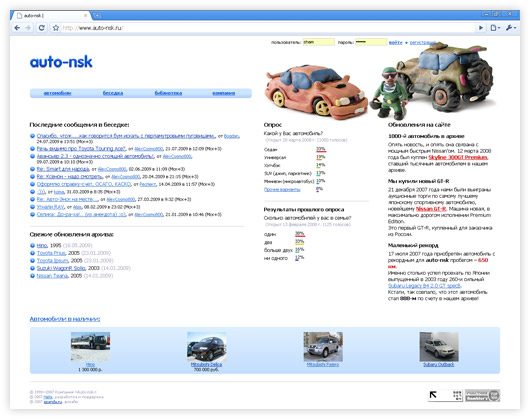Image resolution: width=530 pixels, height=420 pixels.
Task: Open a new tab with the plus button
Action: 97,16
